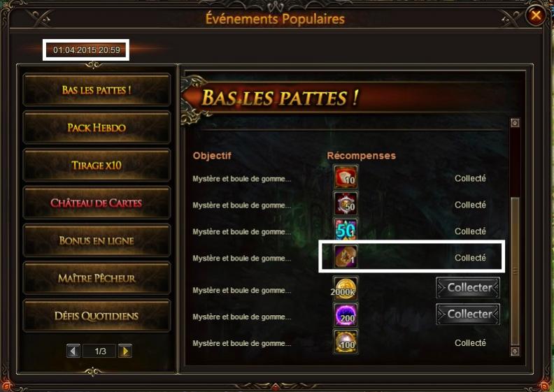Click the 100 pearl orb reward icon
The width and height of the screenshot is (554, 392).
click(x=346, y=341)
